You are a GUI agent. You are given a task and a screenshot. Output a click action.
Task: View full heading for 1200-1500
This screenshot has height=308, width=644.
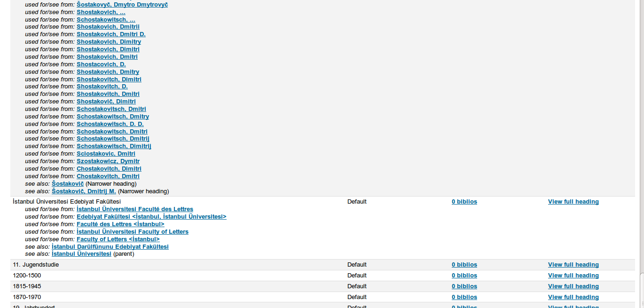573,276
